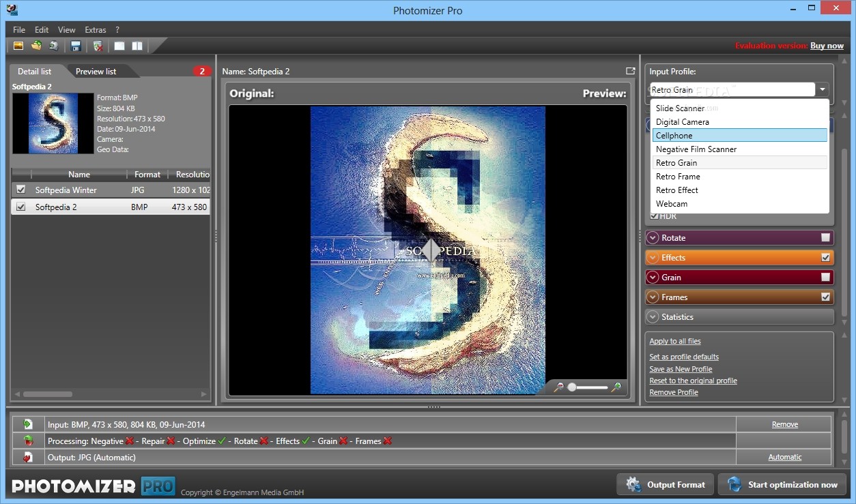The height and width of the screenshot is (504, 856).
Task: Click Apply to all files link
Action: [x=675, y=341]
